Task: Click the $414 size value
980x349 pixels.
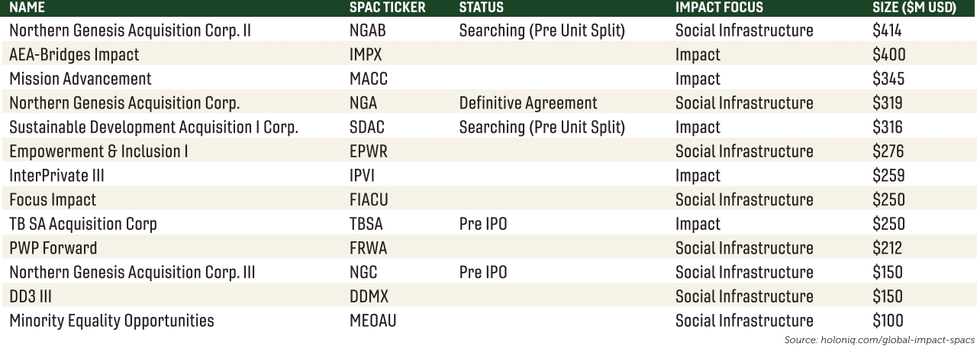Action: coord(888,31)
